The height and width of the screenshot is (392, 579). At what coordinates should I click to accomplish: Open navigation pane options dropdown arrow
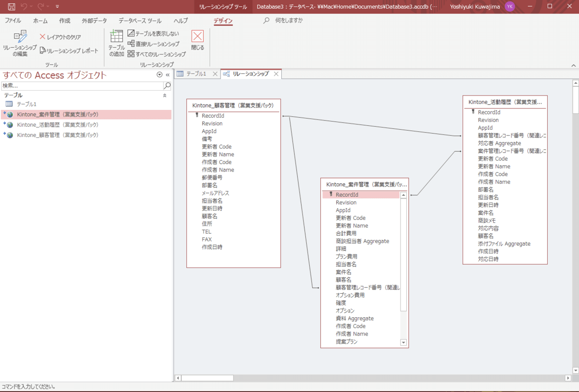click(x=160, y=75)
